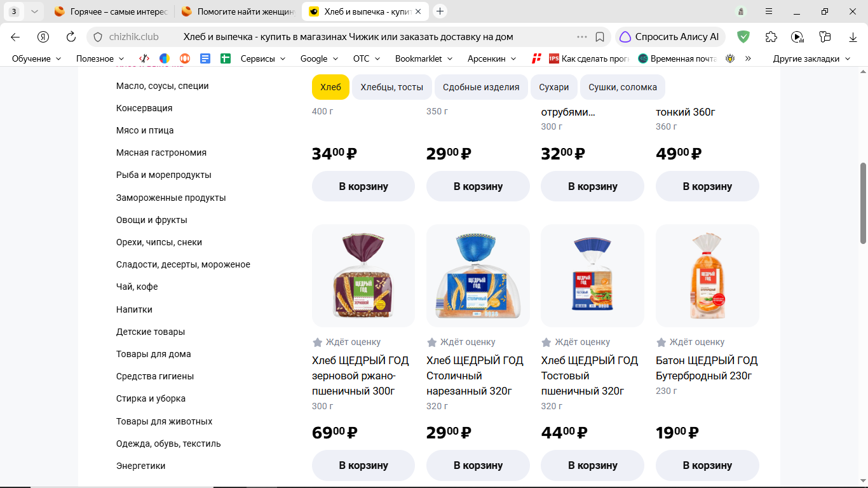Image resolution: width=868 pixels, height=488 pixels.
Task: Open the Другие закладки folder
Action: pyautogui.click(x=811, y=58)
